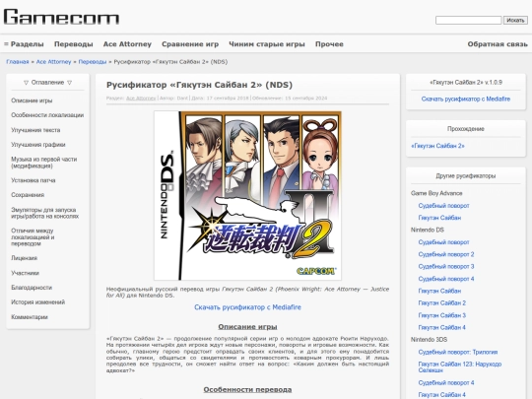Screen dimensions: 532x399
Task: Open the Ace Attorney menu item
Action: (127, 44)
